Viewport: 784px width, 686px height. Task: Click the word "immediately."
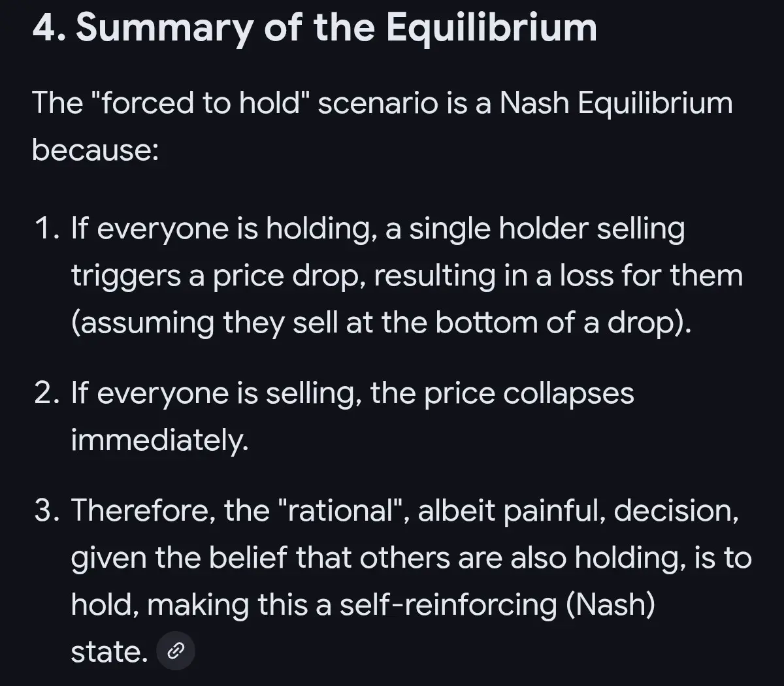point(159,440)
